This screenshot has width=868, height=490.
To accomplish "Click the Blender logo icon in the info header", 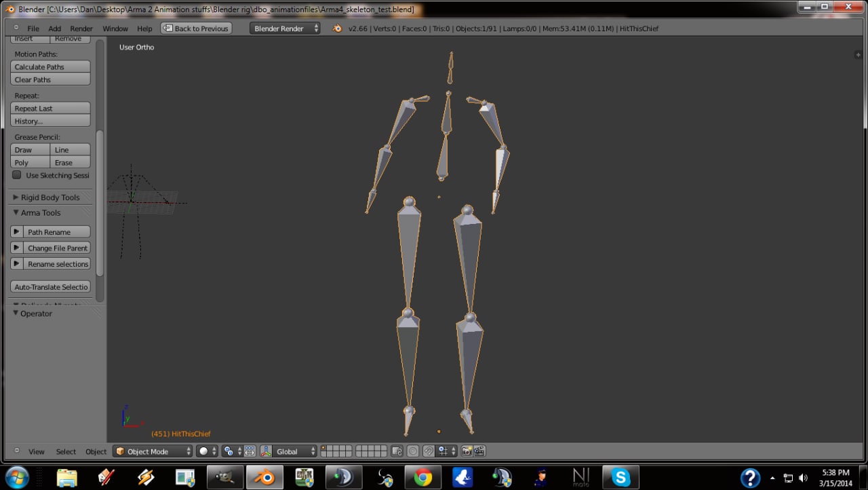I will tap(337, 29).
